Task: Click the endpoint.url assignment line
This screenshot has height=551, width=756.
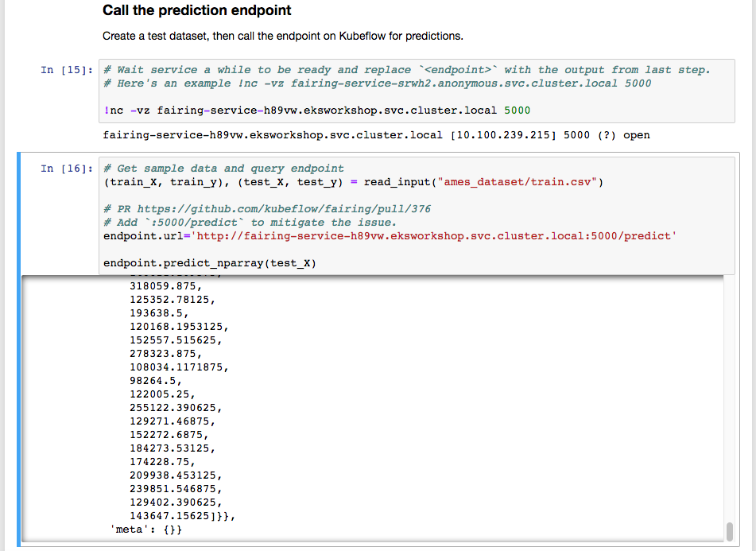Action: pos(390,237)
